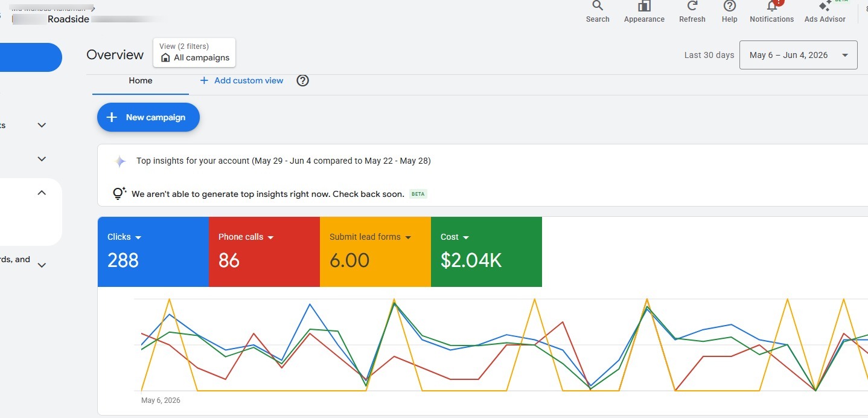Click the red Phone calls value 86

pos(229,260)
